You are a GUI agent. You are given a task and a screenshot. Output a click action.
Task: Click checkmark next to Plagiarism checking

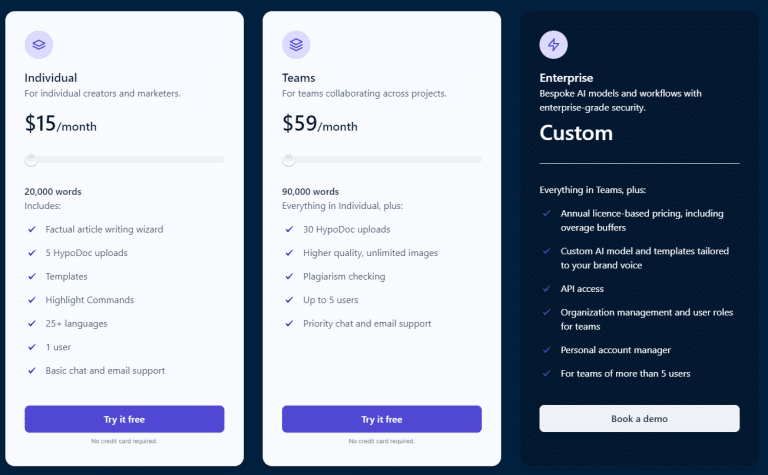coord(289,276)
